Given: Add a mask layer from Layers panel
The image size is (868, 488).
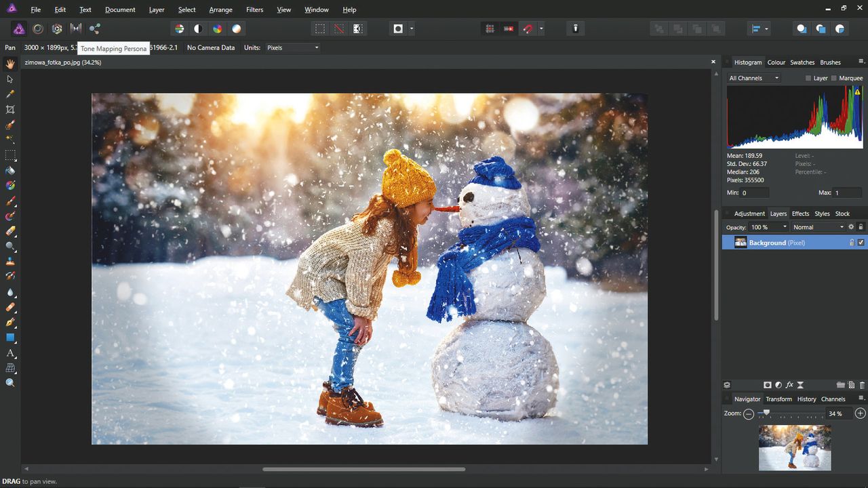Looking at the screenshot, I should pyautogui.click(x=768, y=385).
